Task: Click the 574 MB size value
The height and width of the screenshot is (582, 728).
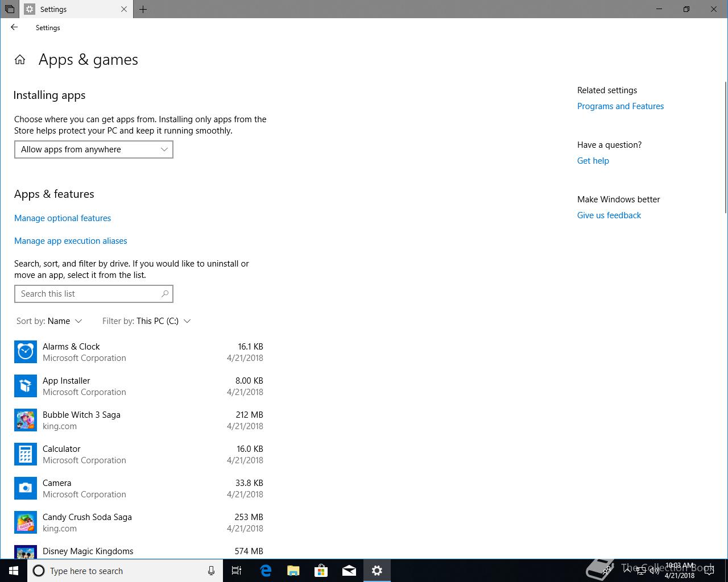Action: (x=249, y=551)
